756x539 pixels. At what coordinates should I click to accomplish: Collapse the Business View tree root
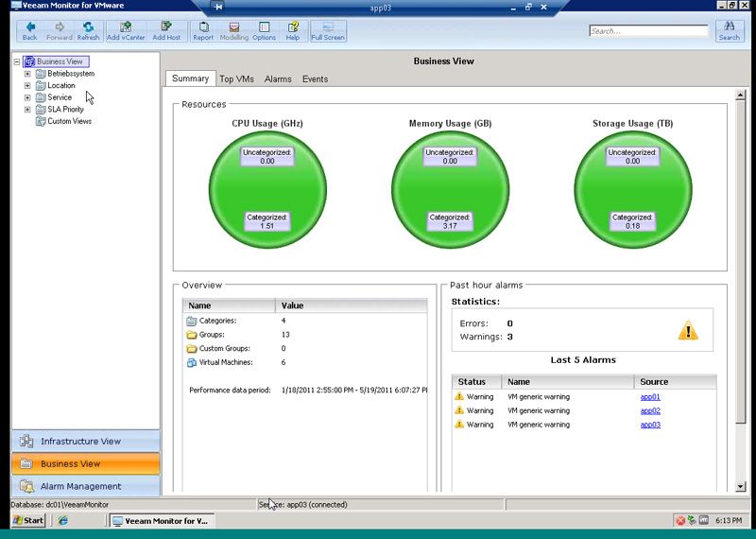click(17, 61)
